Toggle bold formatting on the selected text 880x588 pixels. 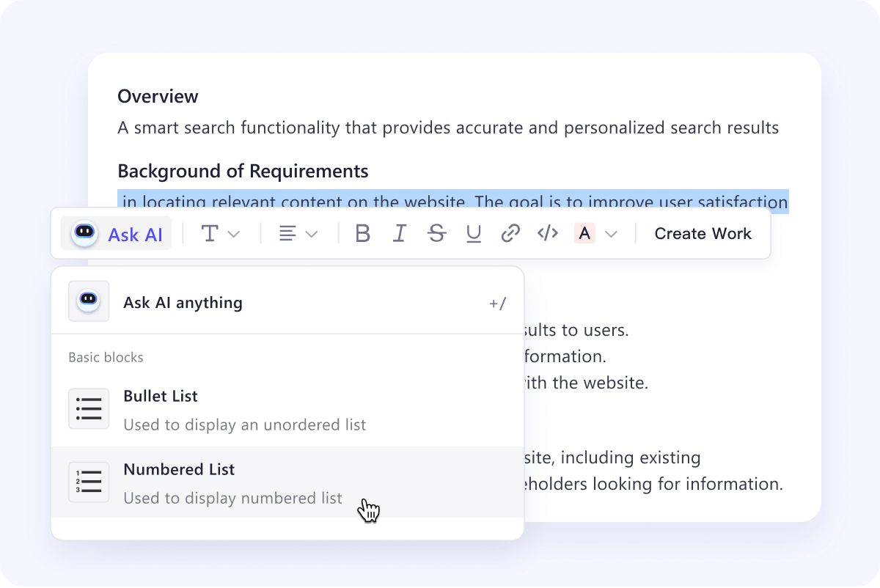click(x=362, y=233)
